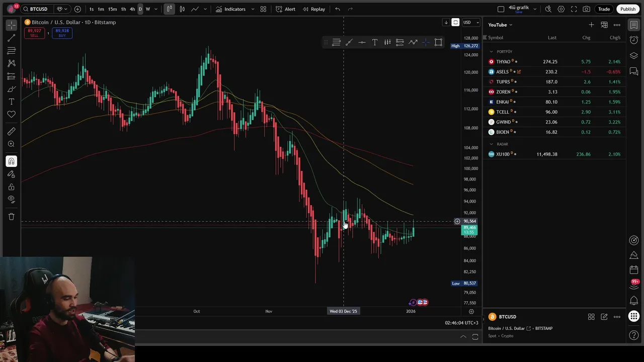
Task: Click the layout setup square icon
Action: click(501, 9)
